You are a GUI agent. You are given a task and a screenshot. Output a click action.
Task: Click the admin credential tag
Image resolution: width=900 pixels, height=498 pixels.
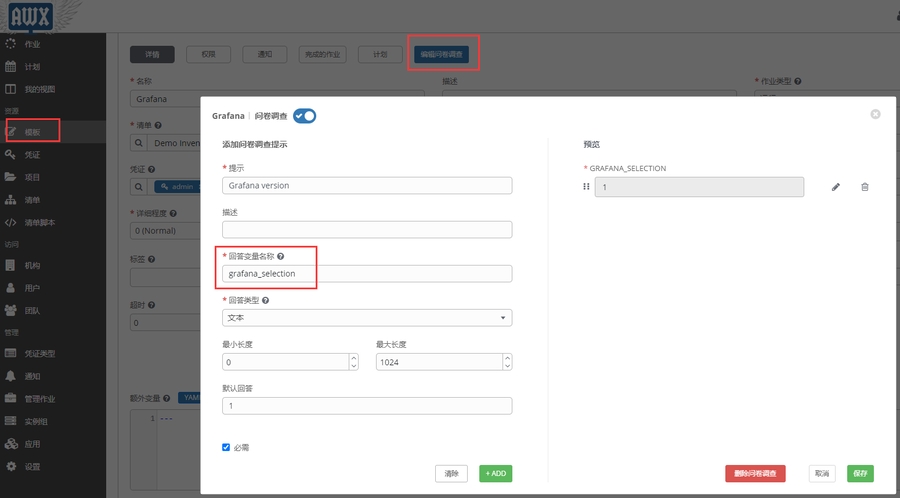coord(177,187)
